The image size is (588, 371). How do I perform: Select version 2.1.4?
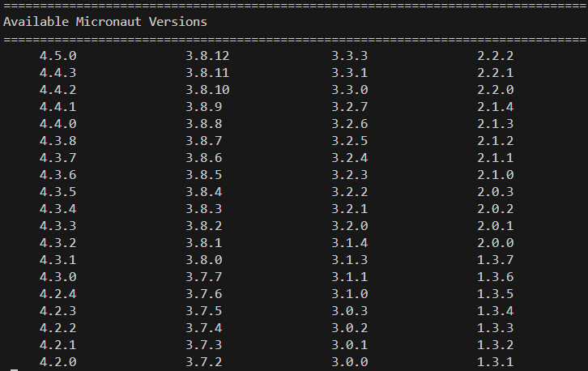click(496, 107)
